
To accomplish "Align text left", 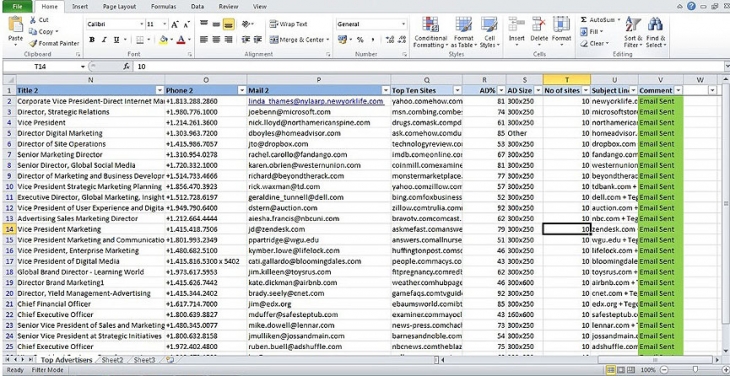I will [x=203, y=40].
